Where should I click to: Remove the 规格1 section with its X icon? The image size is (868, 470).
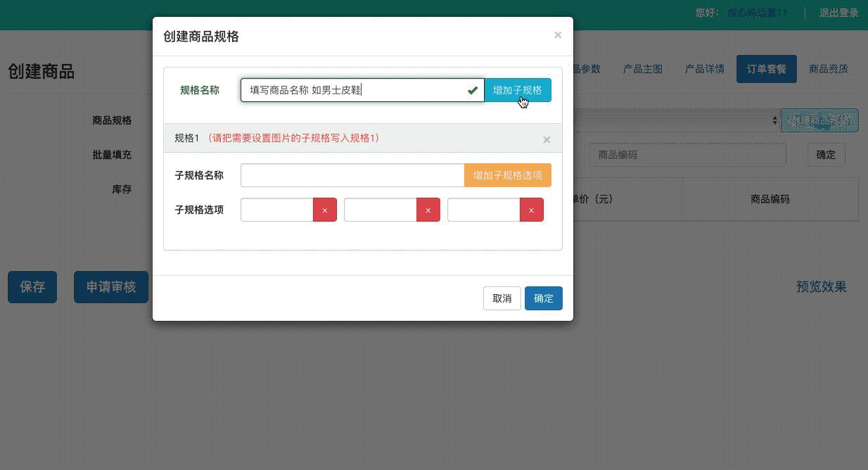tap(547, 139)
